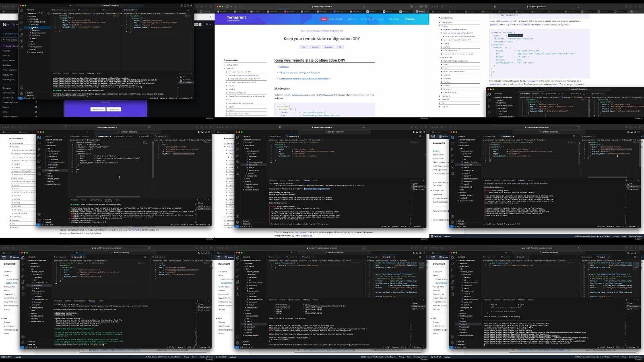Click the HashiCorp logo on the Terraform Registry page

(5, 25)
